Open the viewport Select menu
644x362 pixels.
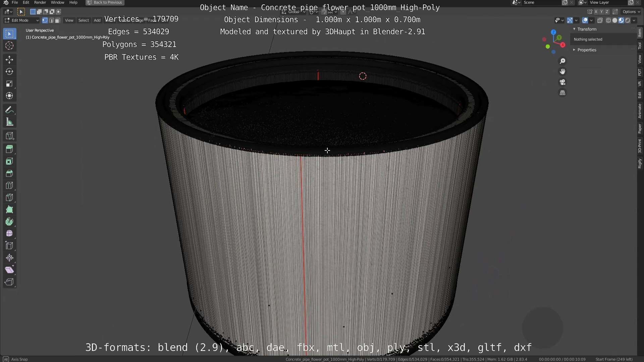[x=84, y=20]
